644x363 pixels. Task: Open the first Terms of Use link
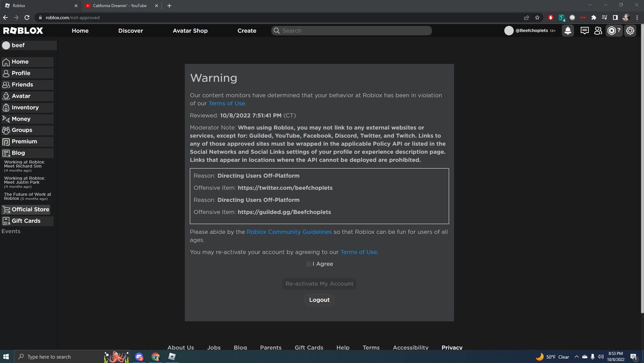[x=226, y=103]
